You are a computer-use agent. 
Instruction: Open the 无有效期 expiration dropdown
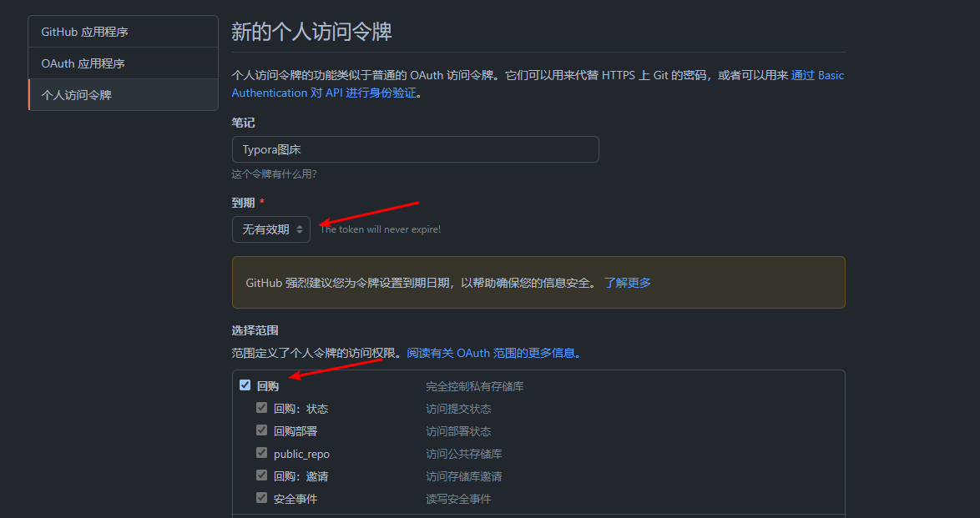tap(270, 229)
